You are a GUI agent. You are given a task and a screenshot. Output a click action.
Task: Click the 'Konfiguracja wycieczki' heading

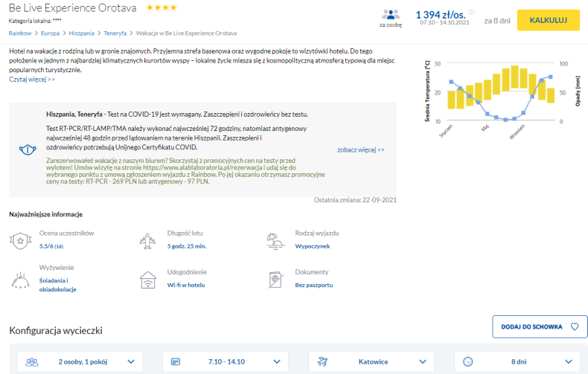(x=56, y=331)
